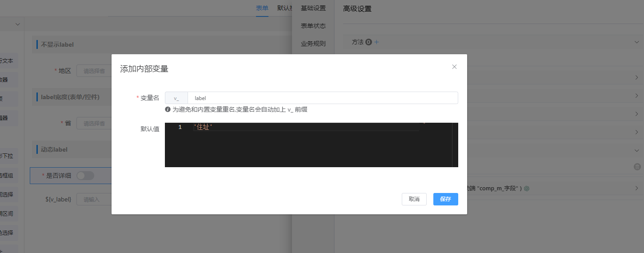Click the 高级设置 panel heading
This screenshot has height=253, width=644.
357,9
